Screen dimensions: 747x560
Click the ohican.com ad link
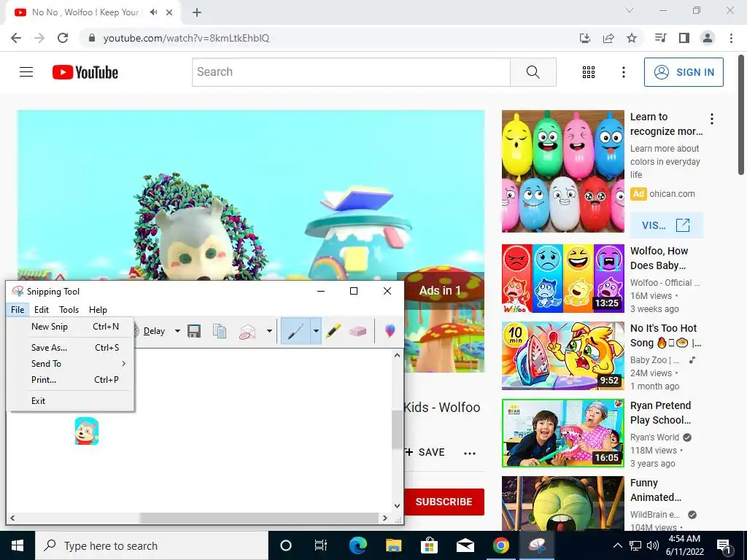point(672,194)
